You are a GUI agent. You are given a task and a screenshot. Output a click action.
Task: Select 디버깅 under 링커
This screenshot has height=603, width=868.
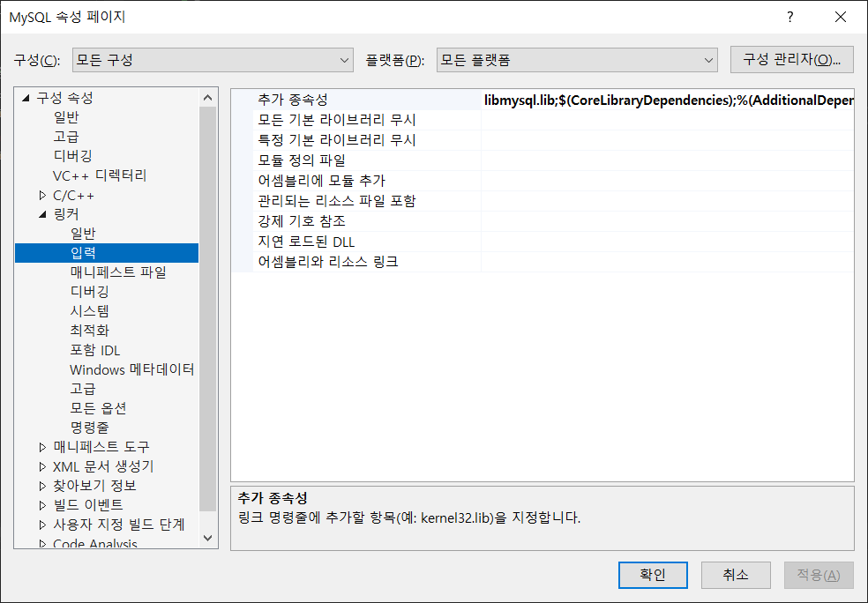tap(90, 292)
